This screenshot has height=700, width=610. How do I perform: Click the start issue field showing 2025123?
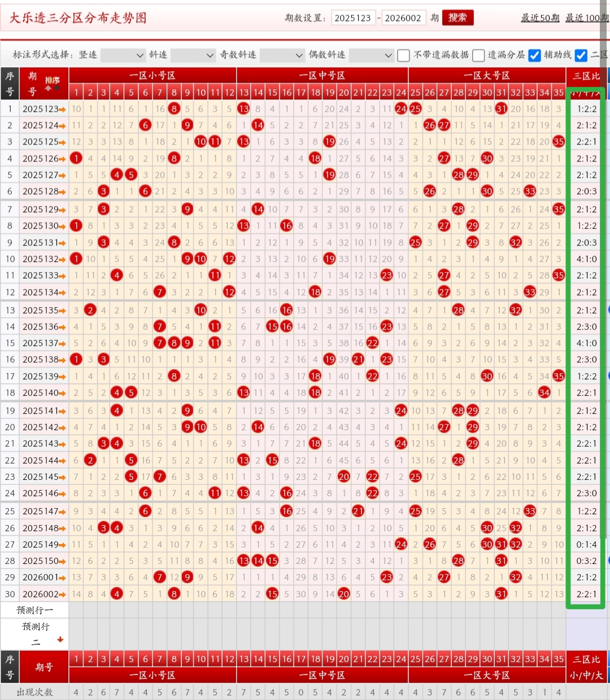click(x=353, y=18)
